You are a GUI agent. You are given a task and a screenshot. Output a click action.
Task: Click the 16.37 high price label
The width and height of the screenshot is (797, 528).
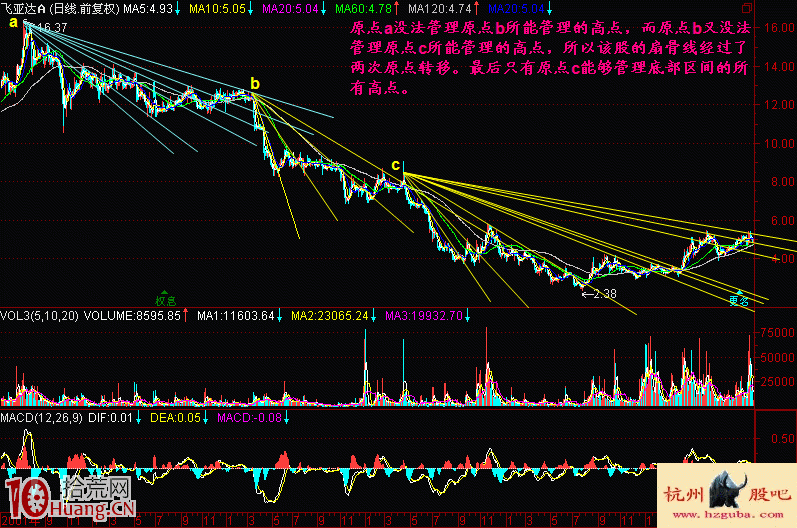52,27
